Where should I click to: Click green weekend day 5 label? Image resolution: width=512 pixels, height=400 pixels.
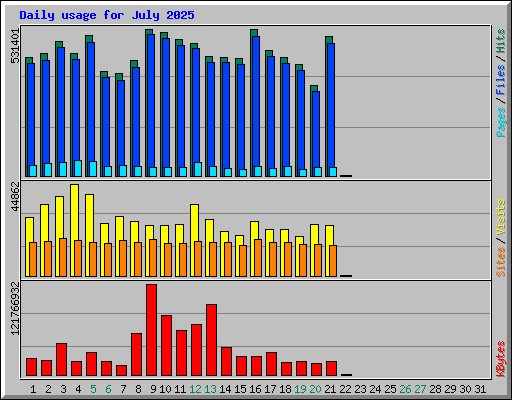tap(93, 389)
